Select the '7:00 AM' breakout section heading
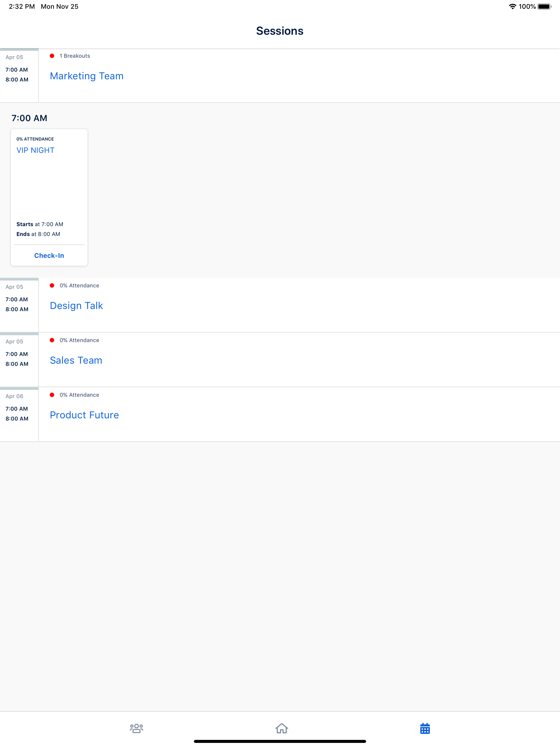 click(x=29, y=118)
